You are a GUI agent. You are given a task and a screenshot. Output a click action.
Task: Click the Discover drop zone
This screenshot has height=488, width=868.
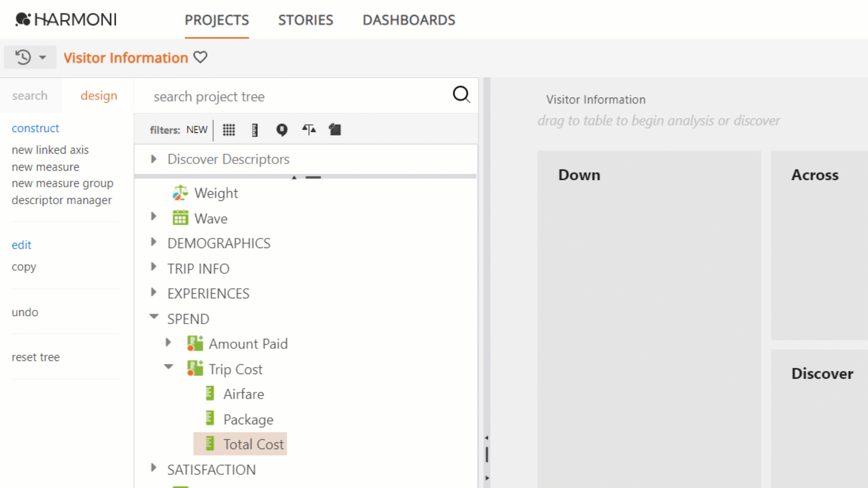tap(819, 419)
